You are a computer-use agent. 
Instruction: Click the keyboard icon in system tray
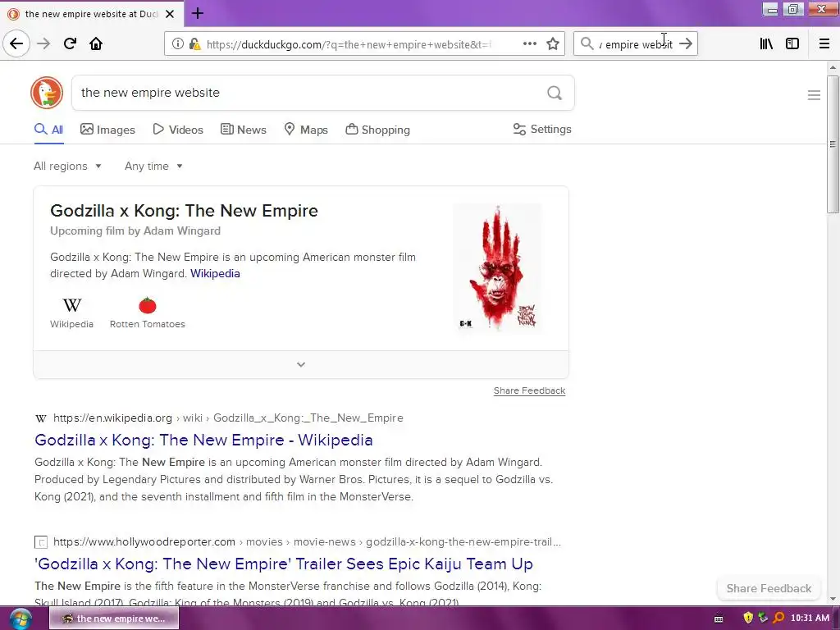pyautogui.click(x=719, y=619)
